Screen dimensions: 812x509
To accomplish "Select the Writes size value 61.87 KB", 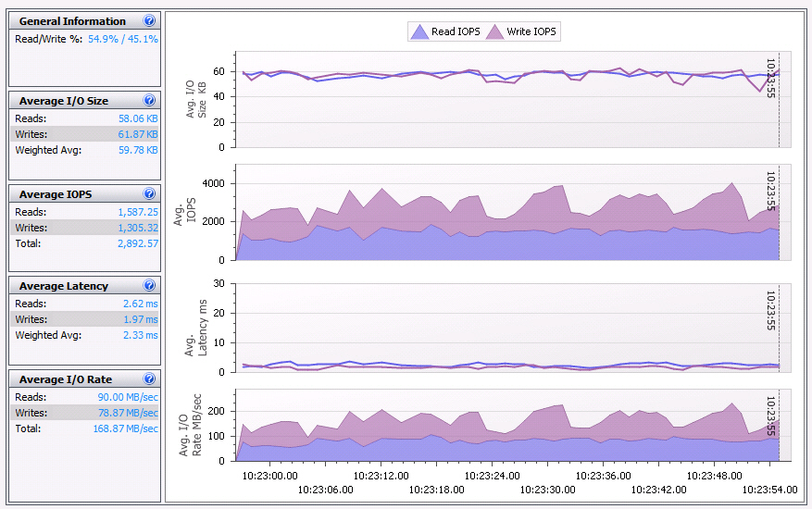I will tap(138, 134).
